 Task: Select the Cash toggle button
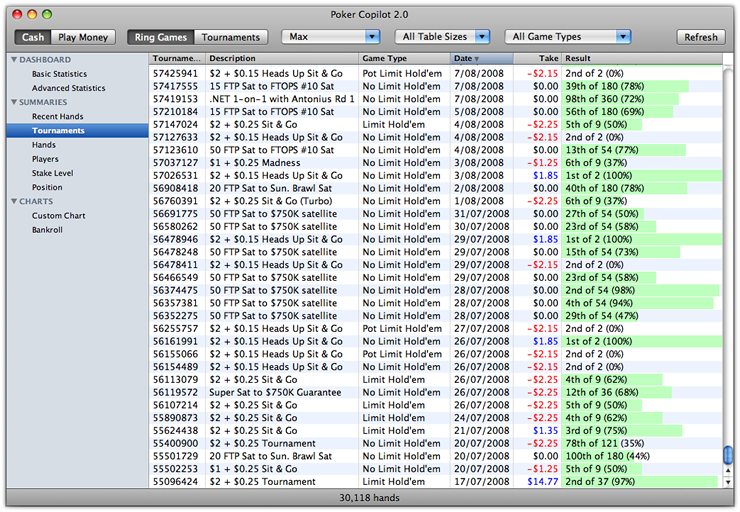[33, 37]
